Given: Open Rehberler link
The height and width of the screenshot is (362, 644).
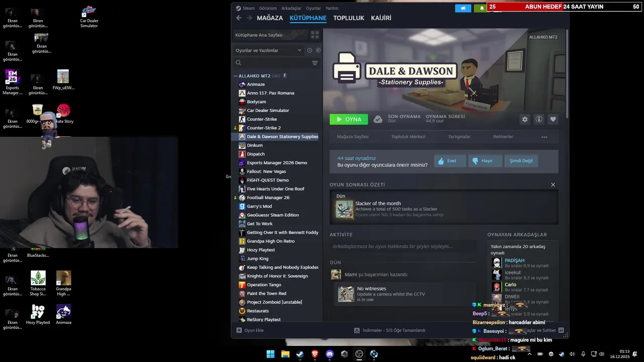Looking at the screenshot, I should click(x=503, y=137).
